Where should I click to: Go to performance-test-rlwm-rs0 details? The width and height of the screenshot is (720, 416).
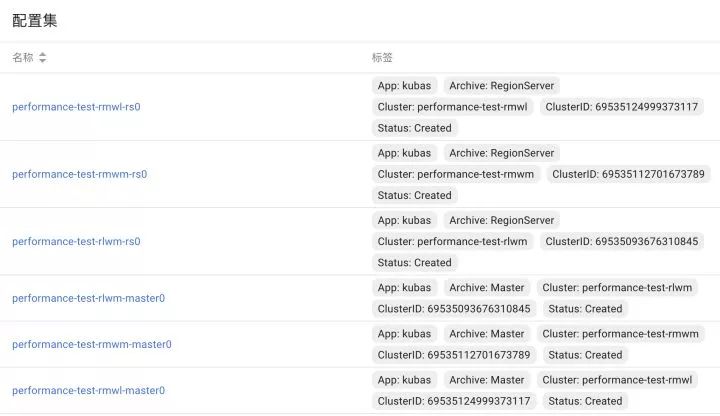tap(76, 241)
